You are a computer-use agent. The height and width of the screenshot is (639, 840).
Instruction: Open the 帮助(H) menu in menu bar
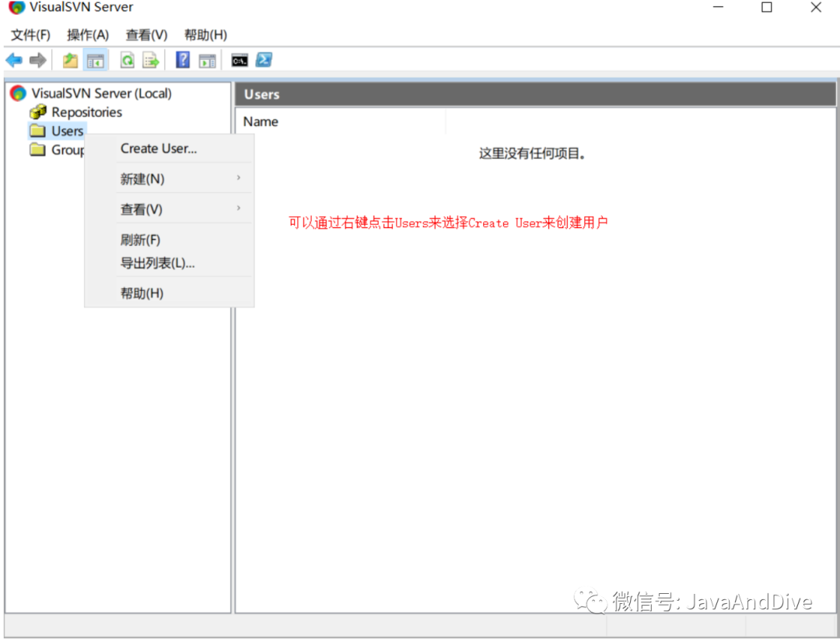click(x=205, y=35)
